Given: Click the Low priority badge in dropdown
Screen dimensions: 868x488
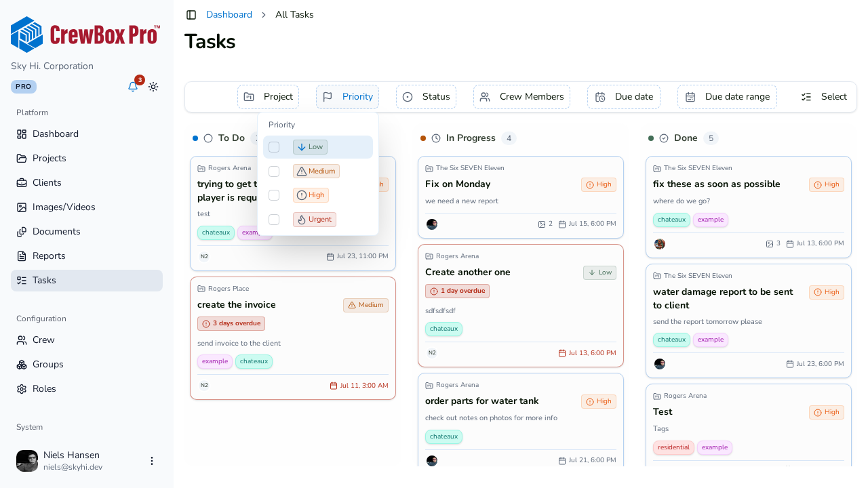Looking at the screenshot, I should pos(310,147).
